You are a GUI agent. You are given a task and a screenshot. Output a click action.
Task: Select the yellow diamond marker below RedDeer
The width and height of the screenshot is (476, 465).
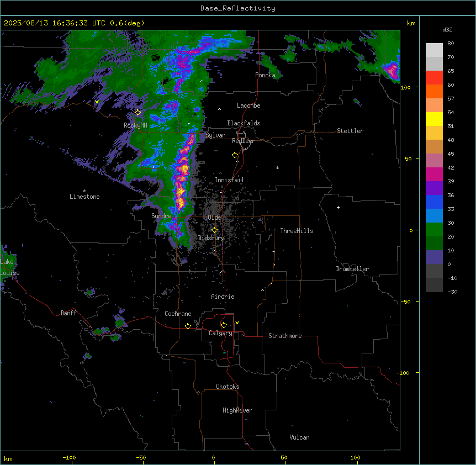[235, 155]
